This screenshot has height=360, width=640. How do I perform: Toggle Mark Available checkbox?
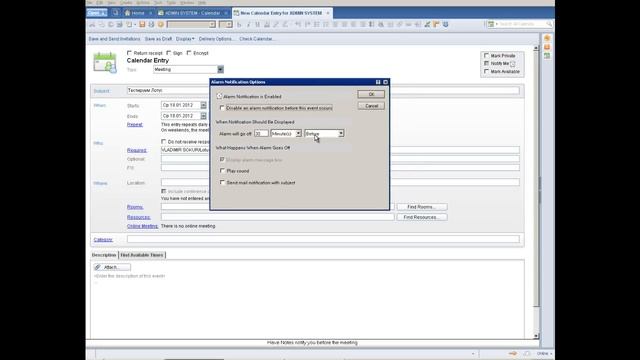click(x=486, y=71)
